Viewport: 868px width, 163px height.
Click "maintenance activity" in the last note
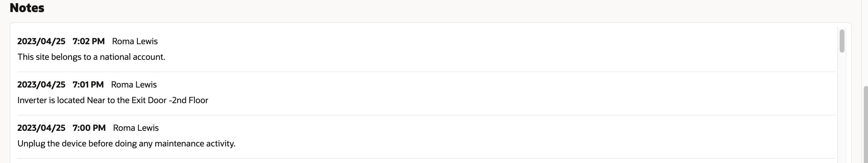point(195,144)
